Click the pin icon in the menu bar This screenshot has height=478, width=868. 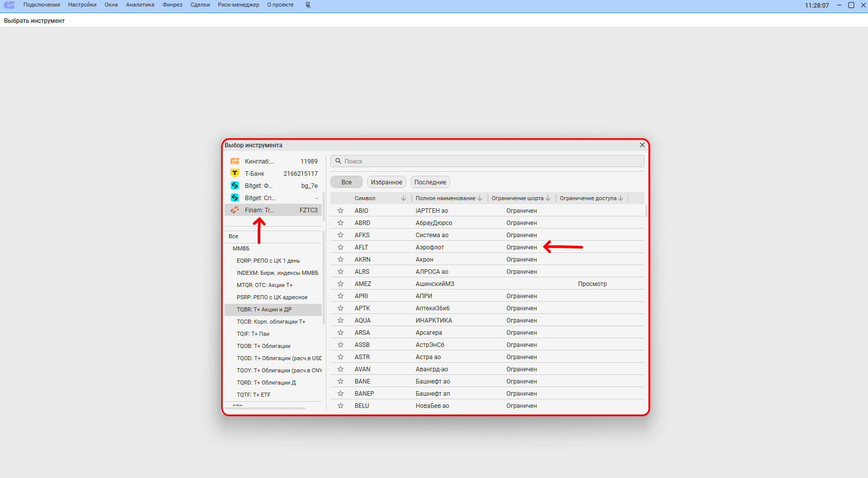[308, 5]
